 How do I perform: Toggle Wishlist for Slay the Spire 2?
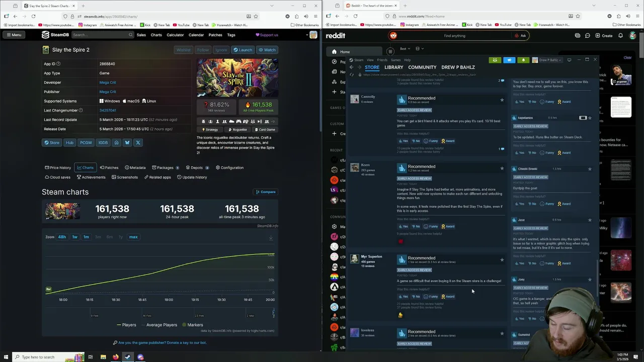coord(184,50)
